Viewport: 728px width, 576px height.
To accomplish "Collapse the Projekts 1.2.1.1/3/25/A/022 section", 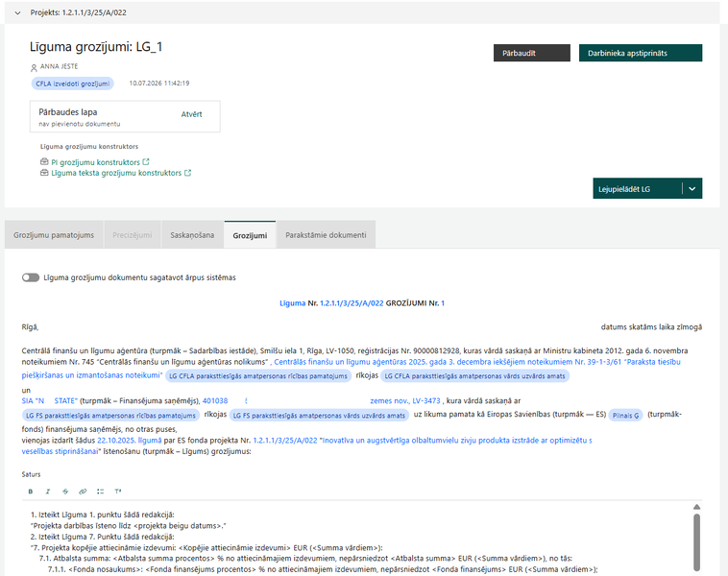I will (x=17, y=13).
